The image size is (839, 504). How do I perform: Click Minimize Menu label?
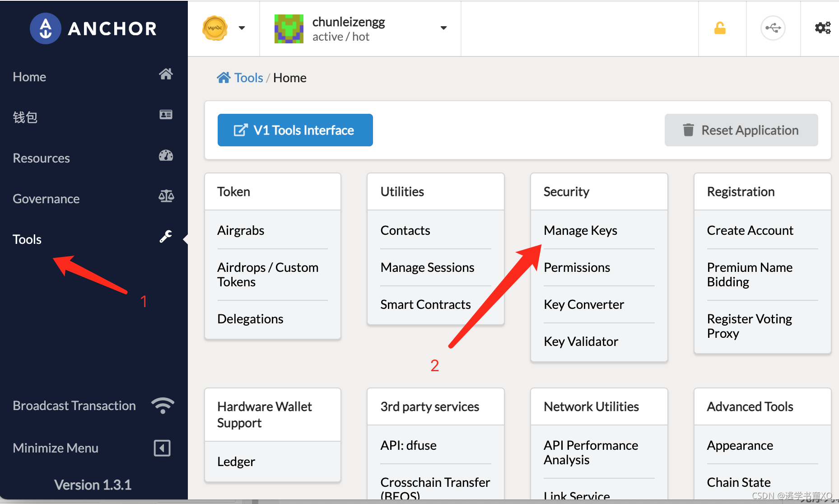[x=56, y=448]
